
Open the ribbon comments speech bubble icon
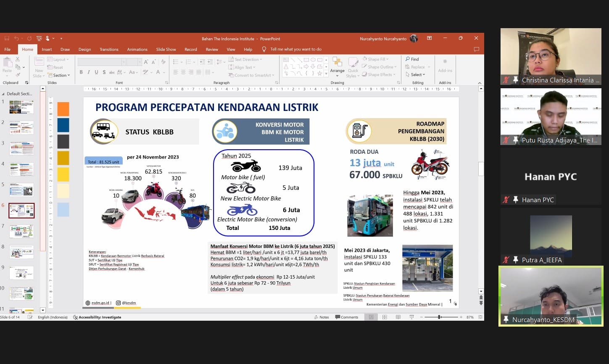(x=476, y=49)
